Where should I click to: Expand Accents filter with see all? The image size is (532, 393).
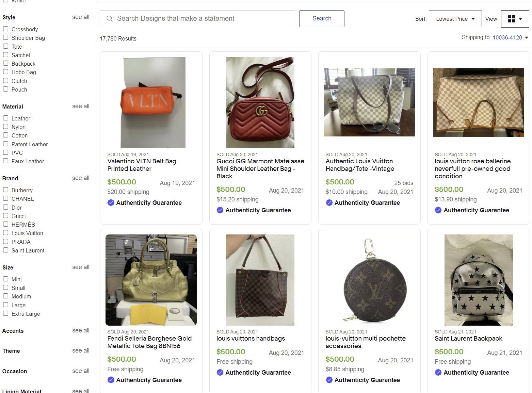click(x=81, y=330)
